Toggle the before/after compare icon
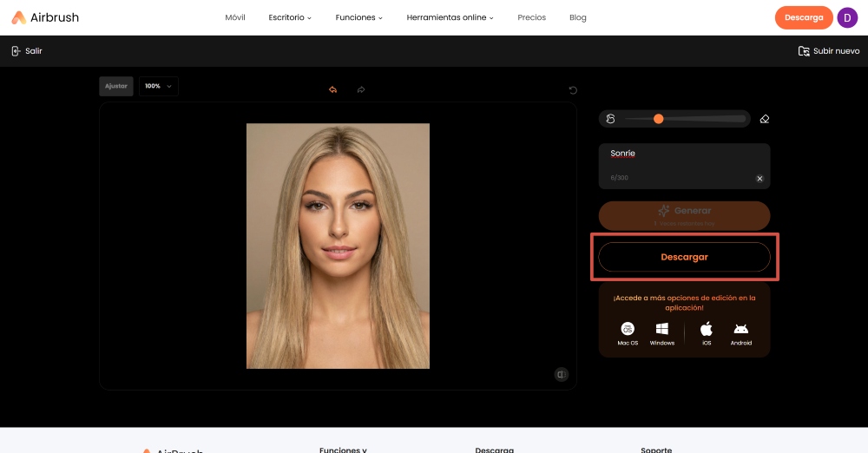The width and height of the screenshot is (868, 453). tap(562, 374)
